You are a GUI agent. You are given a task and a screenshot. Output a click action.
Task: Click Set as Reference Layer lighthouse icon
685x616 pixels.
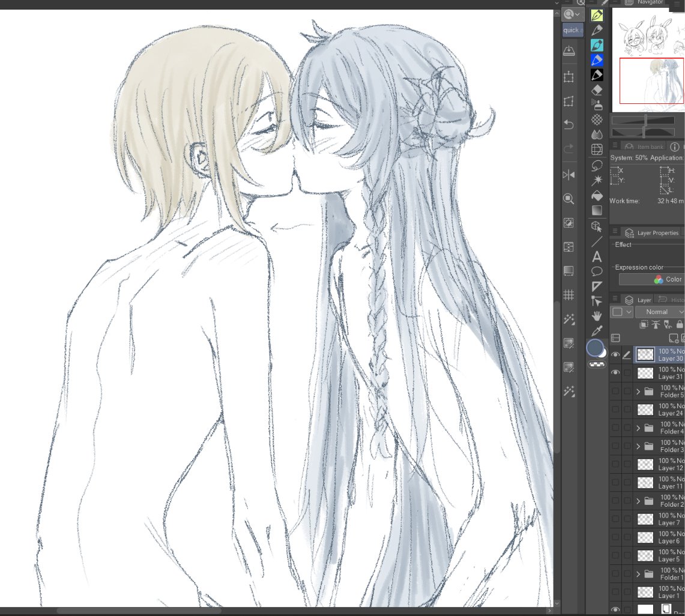[x=656, y=324]
